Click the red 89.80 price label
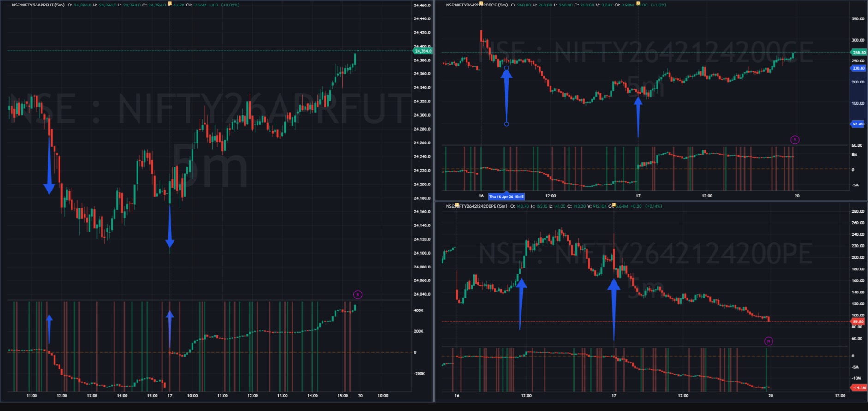Image resolution: width=868 pixels, height=411 pixels. pyautogui.click(x=858, y=322)
